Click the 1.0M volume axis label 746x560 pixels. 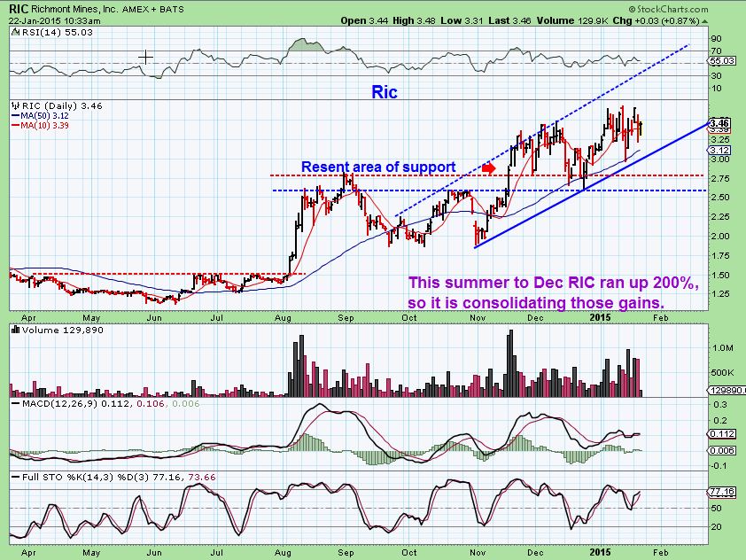pyautogui.click(x=723, y=348)
